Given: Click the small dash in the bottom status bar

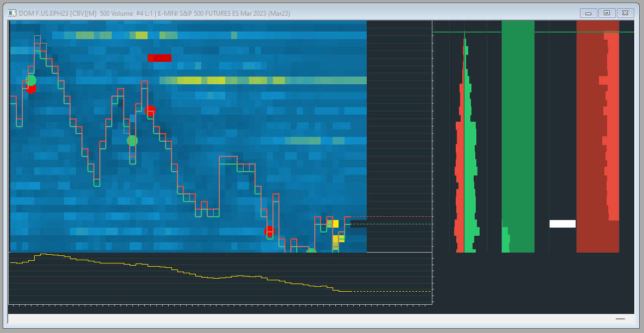Looking at the screenshot, I should 620,319.
